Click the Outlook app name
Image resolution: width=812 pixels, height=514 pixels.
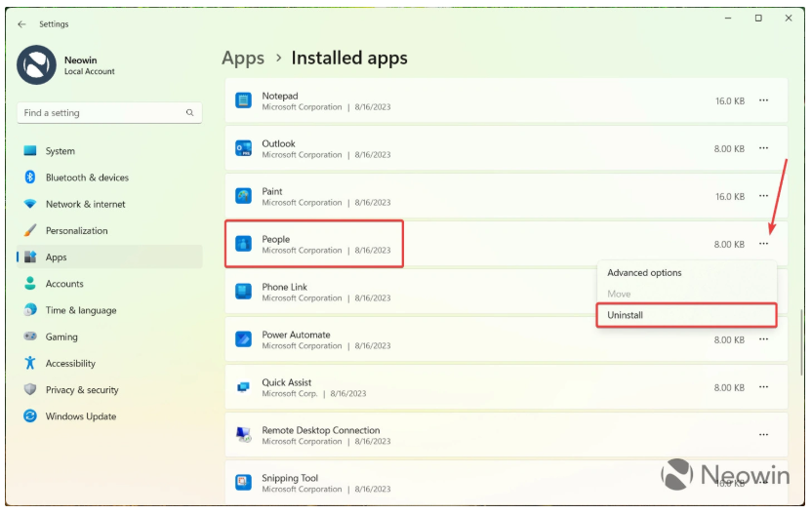click(x=278, y=143)
